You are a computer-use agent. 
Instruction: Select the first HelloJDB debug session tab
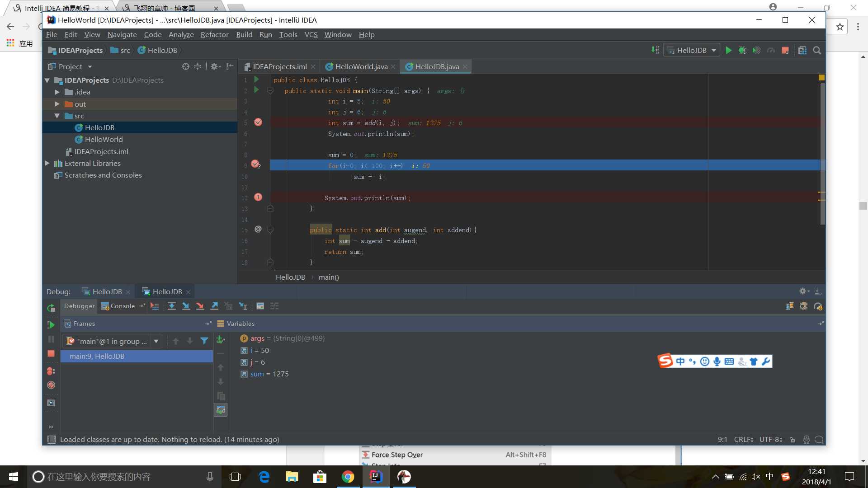pyautogui.click(x=107, y=292)
